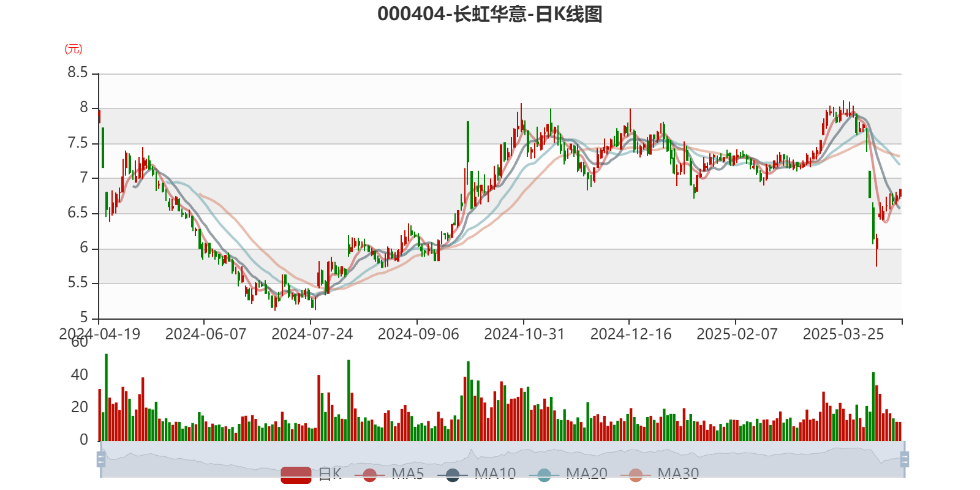Click the MA30 salmon legend marker
This screenshot has height=490, width=980.
pos(636,475)
